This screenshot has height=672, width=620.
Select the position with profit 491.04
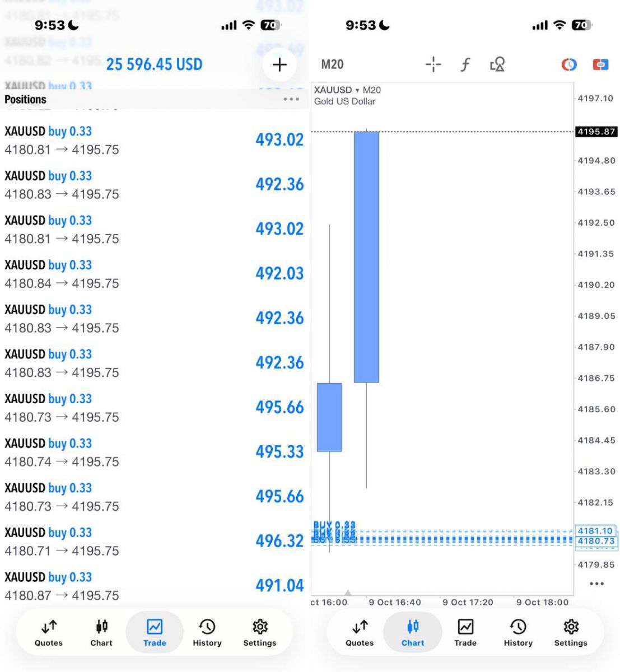coord(154,586)
